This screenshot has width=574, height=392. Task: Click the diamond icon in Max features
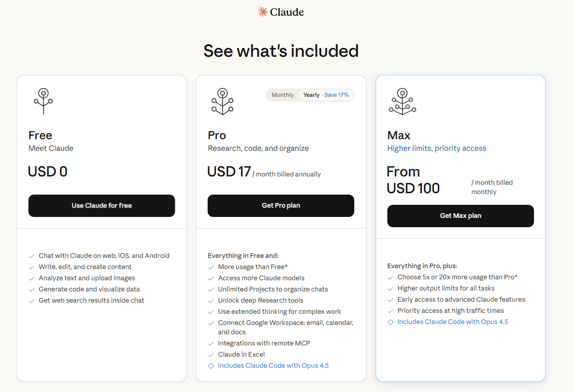(x=391, y=322)
